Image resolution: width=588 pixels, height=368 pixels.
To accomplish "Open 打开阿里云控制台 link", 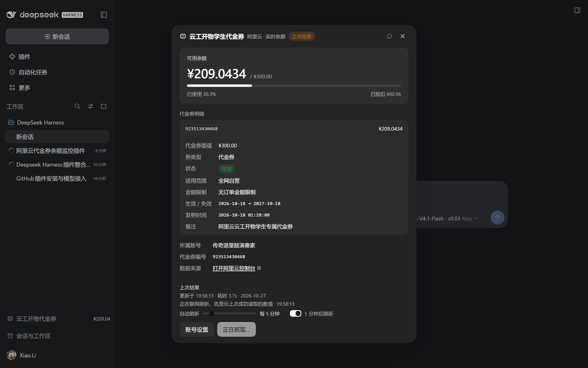I will tap(234, 268).
